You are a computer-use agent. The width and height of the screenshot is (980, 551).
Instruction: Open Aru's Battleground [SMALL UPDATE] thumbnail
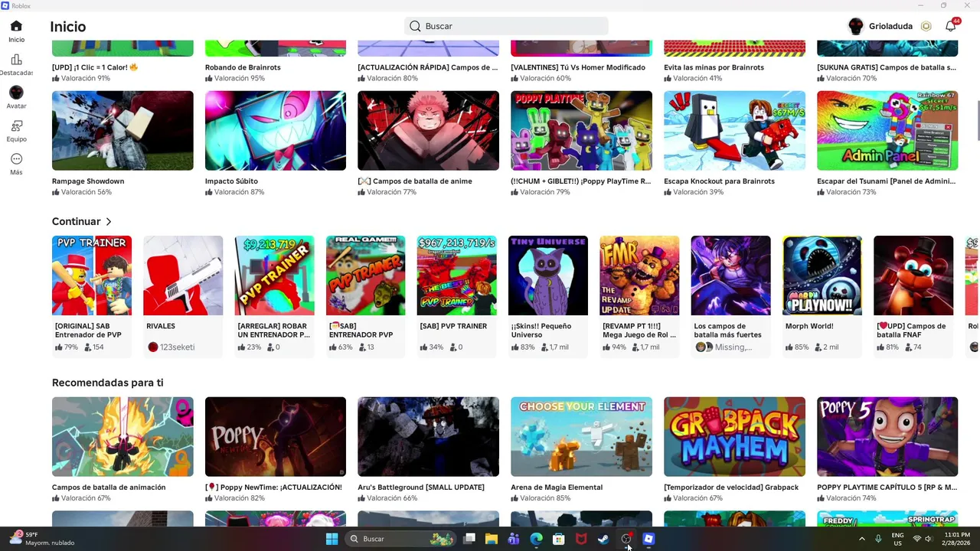click(428, 437)
